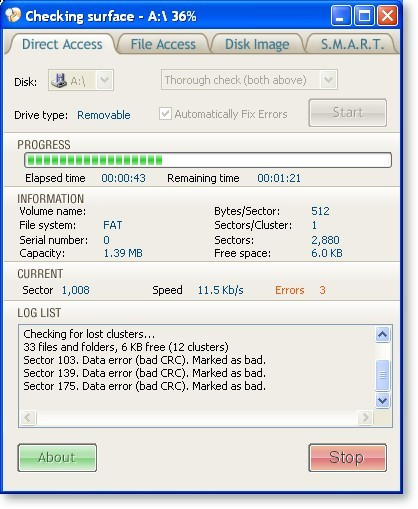
Task: Click the Sectors/Cluster value 1
Action: point(314,225)
